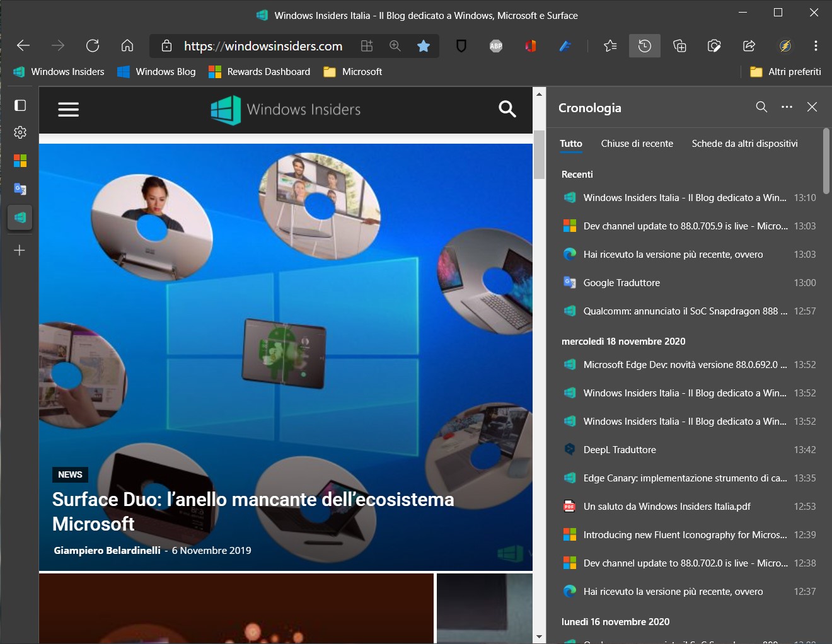
Task: Open the Cronologia more options menu
Action: 787,106
